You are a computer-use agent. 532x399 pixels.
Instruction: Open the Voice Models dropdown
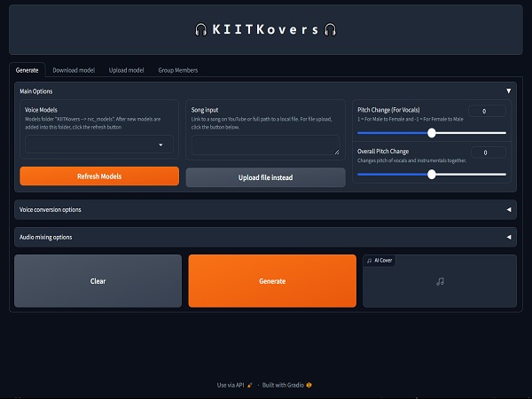[x=99, y=145]
